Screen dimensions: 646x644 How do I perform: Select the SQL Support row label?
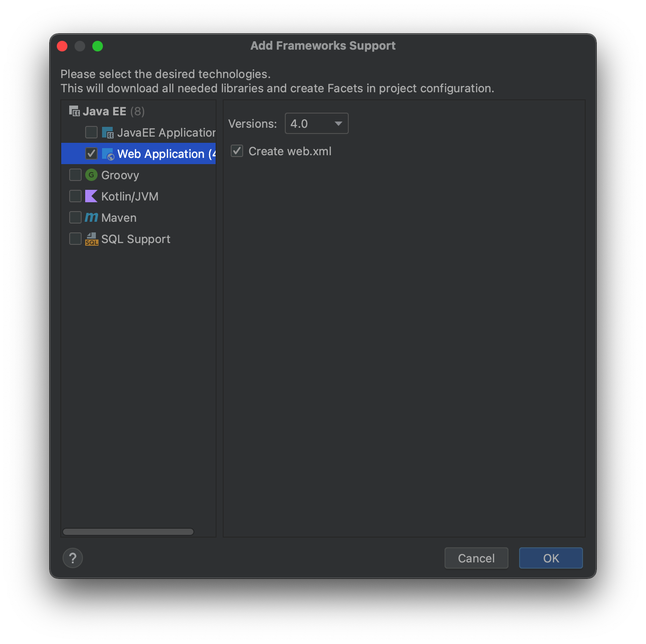click(x=136, y=239)
